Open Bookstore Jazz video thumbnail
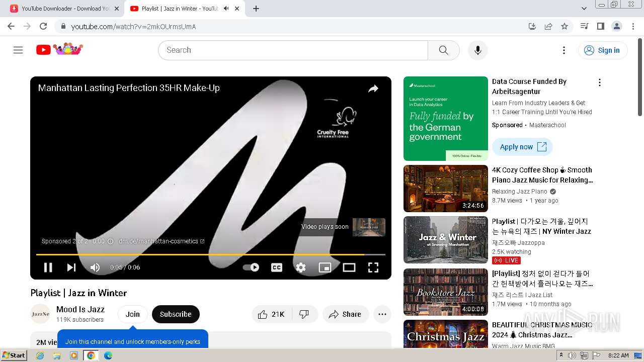Screen dimensions: 644x362 click(446, 292)
